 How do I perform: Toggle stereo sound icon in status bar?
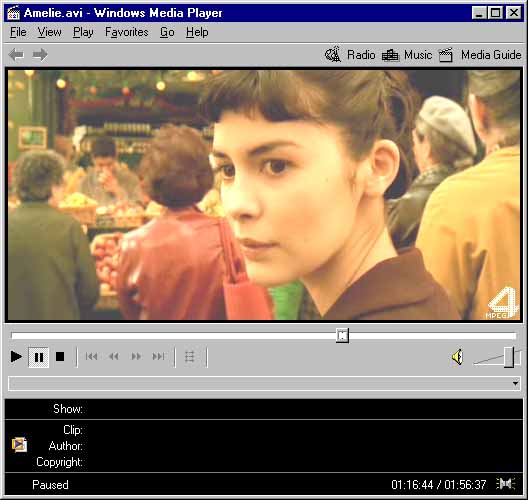506,484
